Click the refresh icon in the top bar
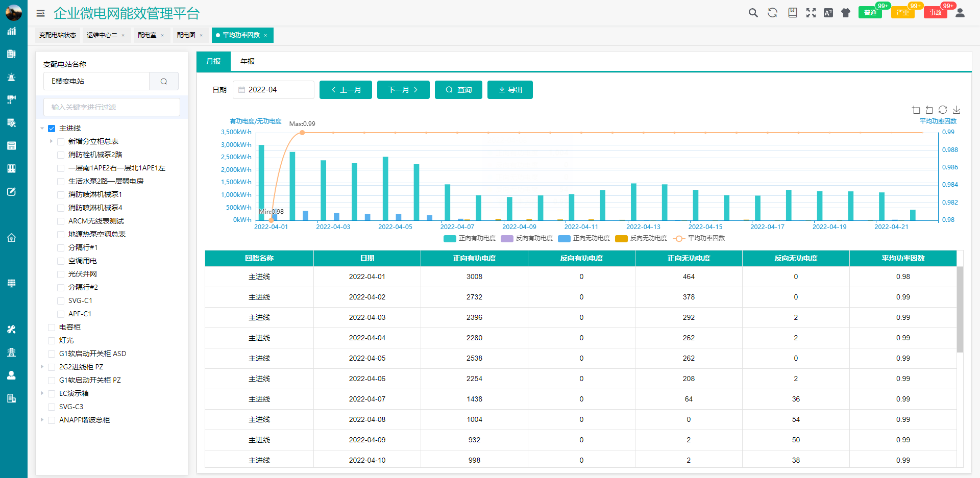This screenshot has width=980, height=478. click(772, 13)
